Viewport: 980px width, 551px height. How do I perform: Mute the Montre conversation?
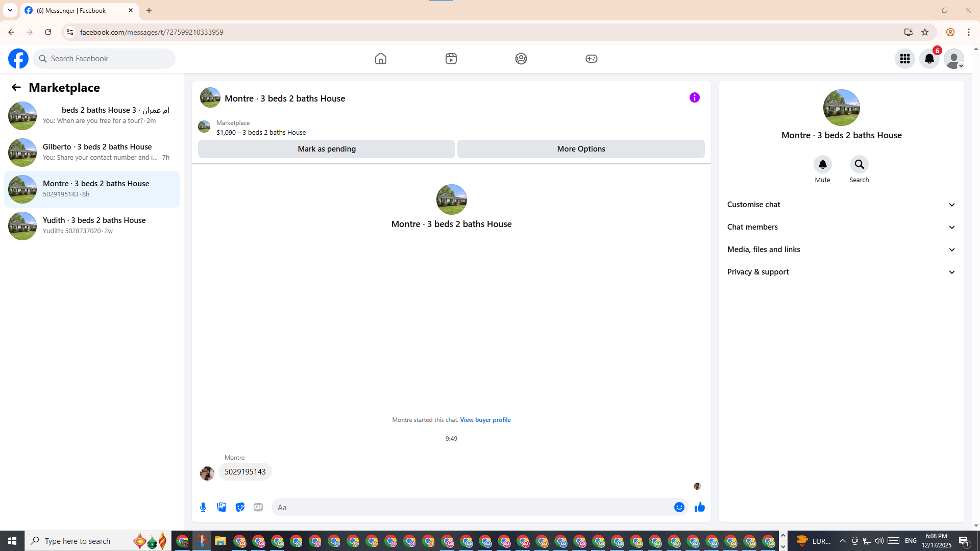pyautogui.click(x=822, y=165)
